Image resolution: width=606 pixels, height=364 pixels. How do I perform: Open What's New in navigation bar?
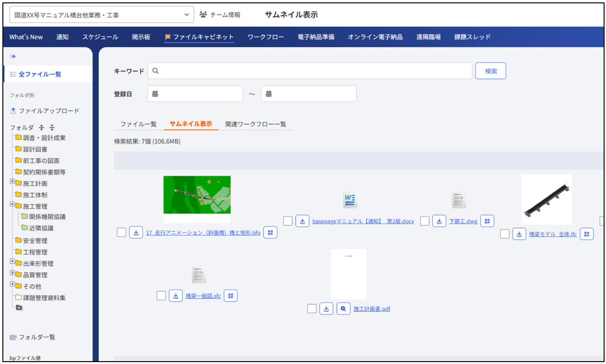click(x=26, y=37)
